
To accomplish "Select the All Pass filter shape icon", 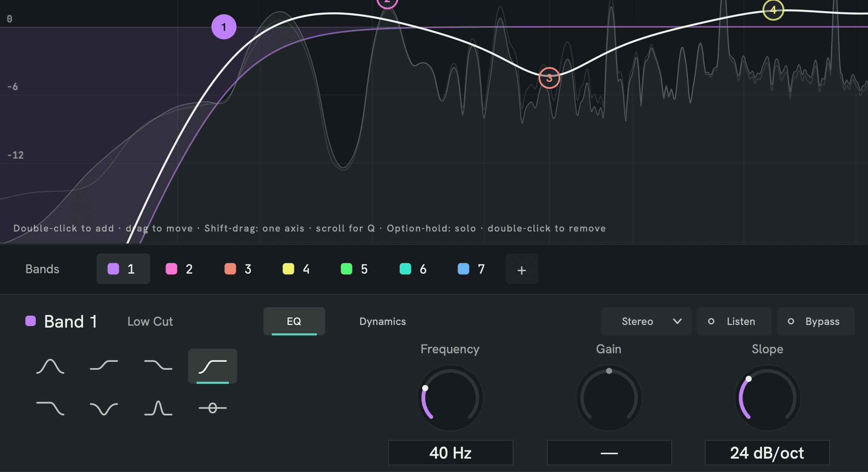I will coord(213,408).
